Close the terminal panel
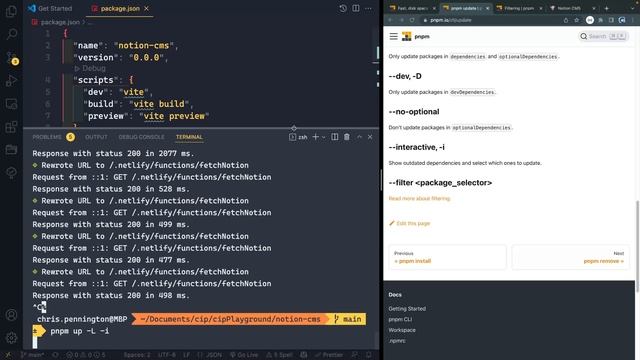The width and height of the screenshot is (640, 360). [370, 137]
